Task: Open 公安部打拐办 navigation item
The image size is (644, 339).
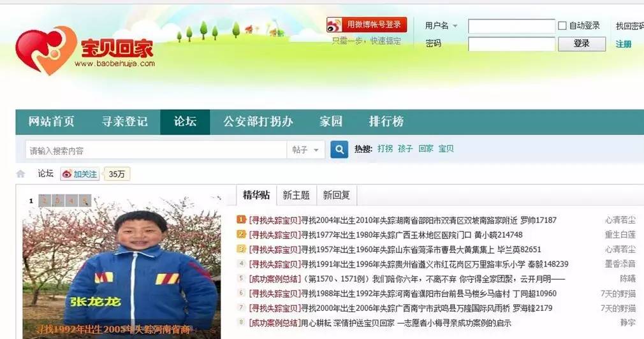Action: click(258, 122)
